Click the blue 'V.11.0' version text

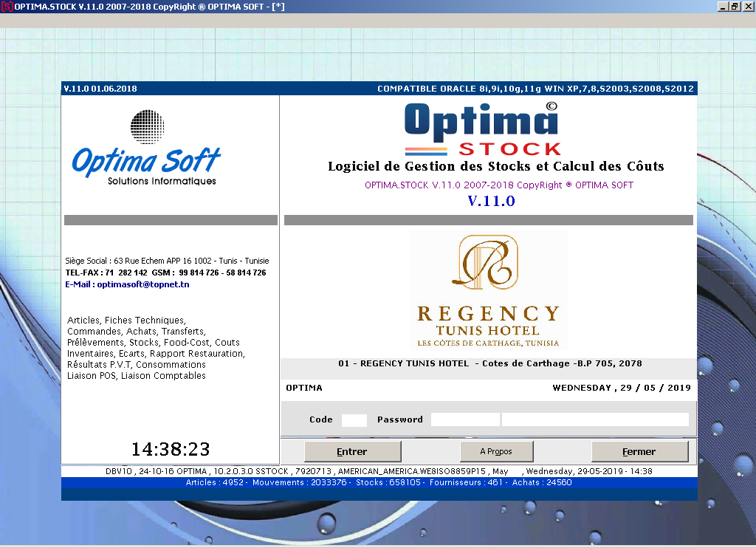point(491,201)
